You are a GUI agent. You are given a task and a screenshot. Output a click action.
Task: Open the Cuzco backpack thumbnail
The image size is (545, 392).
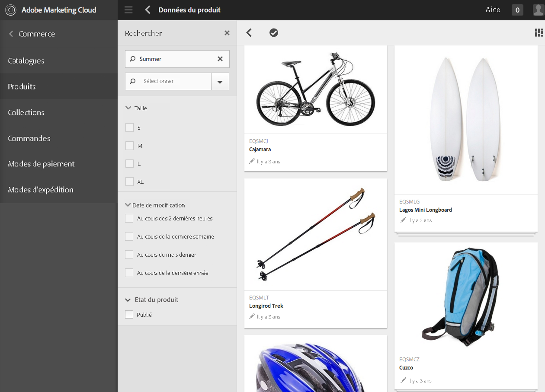tap(466, 297)
